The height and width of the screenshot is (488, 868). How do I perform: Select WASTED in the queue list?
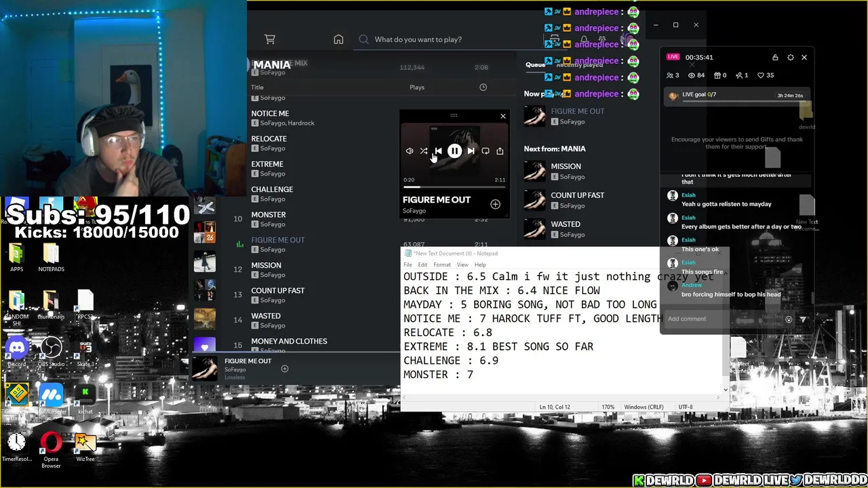pyautogui.click(x=566, y=224)
